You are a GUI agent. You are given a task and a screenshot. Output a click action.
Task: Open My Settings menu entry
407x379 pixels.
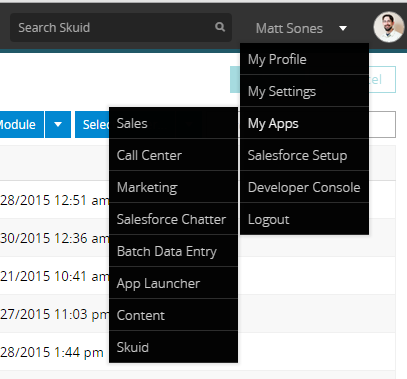point(304,91)
